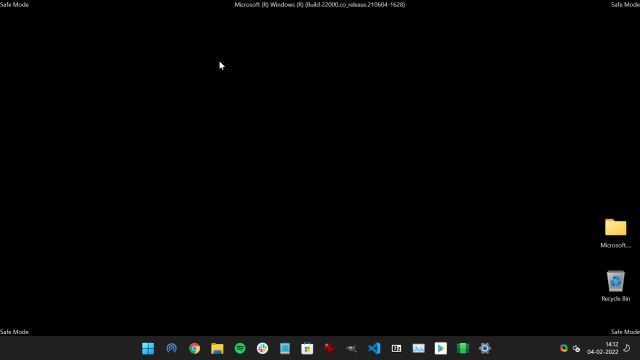Select the Recycle Bin desktop icon
The height and width of the screenshot is (360, 640).
[x=616, y=286]
